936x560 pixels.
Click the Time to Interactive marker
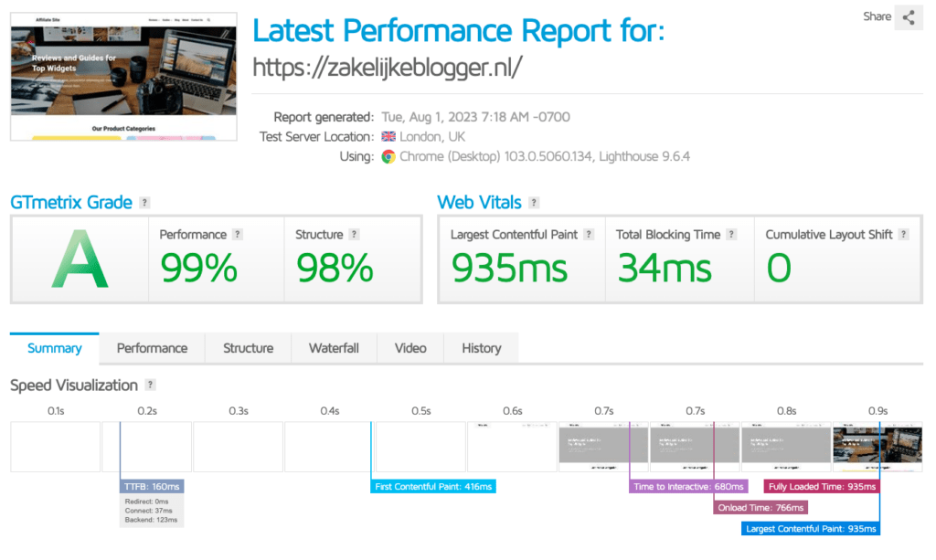689,487
